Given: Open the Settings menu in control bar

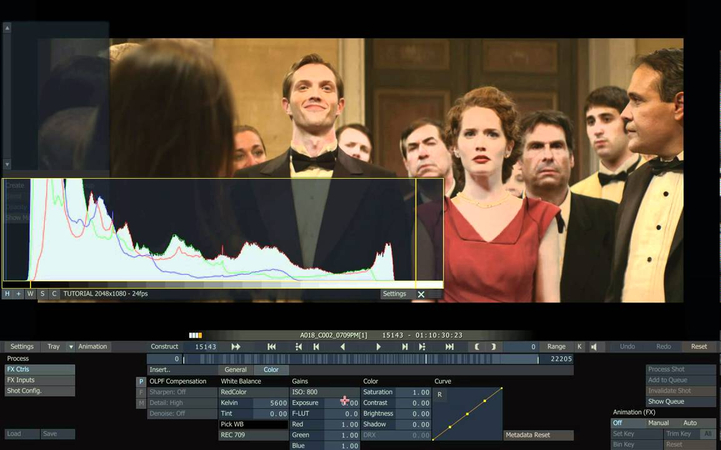Looking at the screenshot, I should [x=22, y=347].
